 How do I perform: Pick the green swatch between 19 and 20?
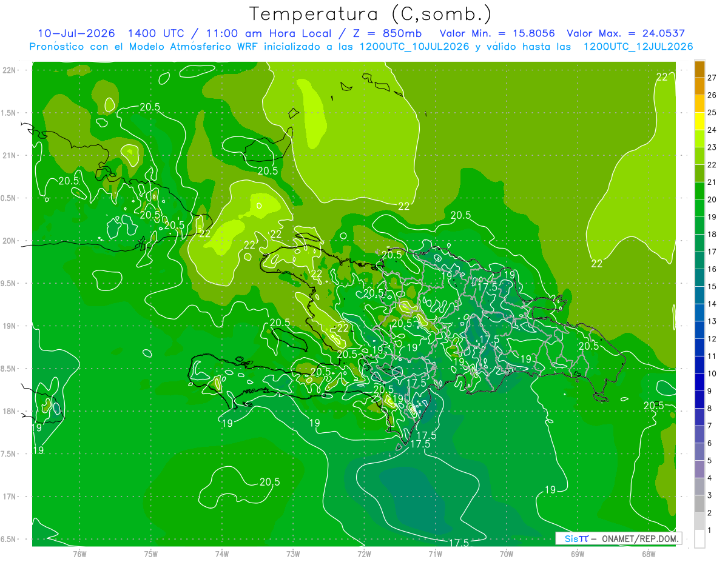pyautogui.click(x=699, y=209)
